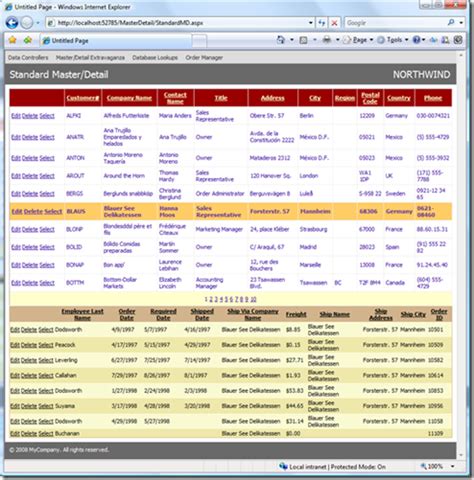Sort orders by Order ID header
Image resolution: width=474 pixels, height=480 pixels.
tap(439, 314)
